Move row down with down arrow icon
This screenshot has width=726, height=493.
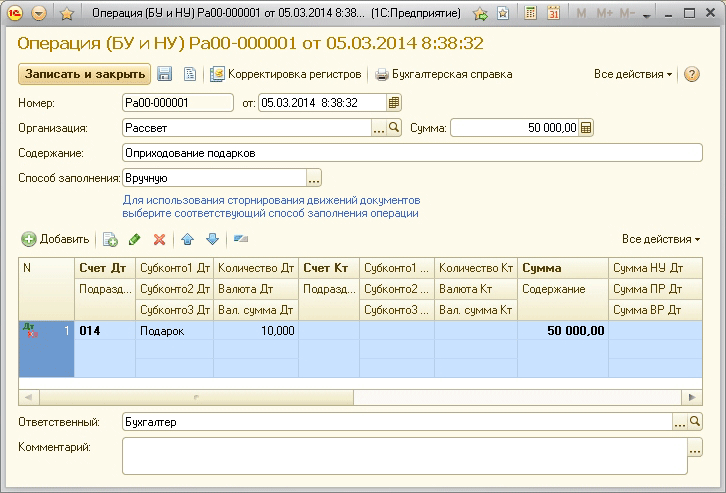[x=213, y=239]
